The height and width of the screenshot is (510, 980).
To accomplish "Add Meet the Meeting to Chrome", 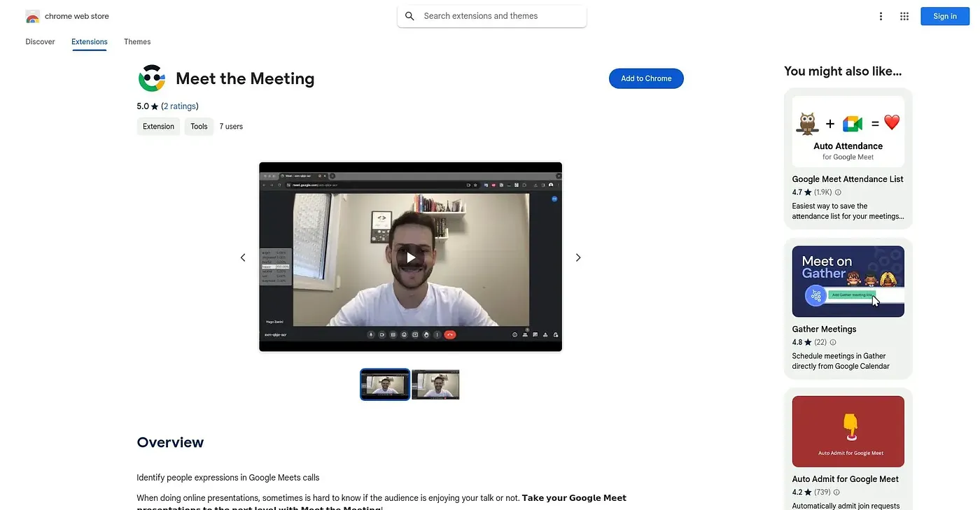I will [646, 78].
